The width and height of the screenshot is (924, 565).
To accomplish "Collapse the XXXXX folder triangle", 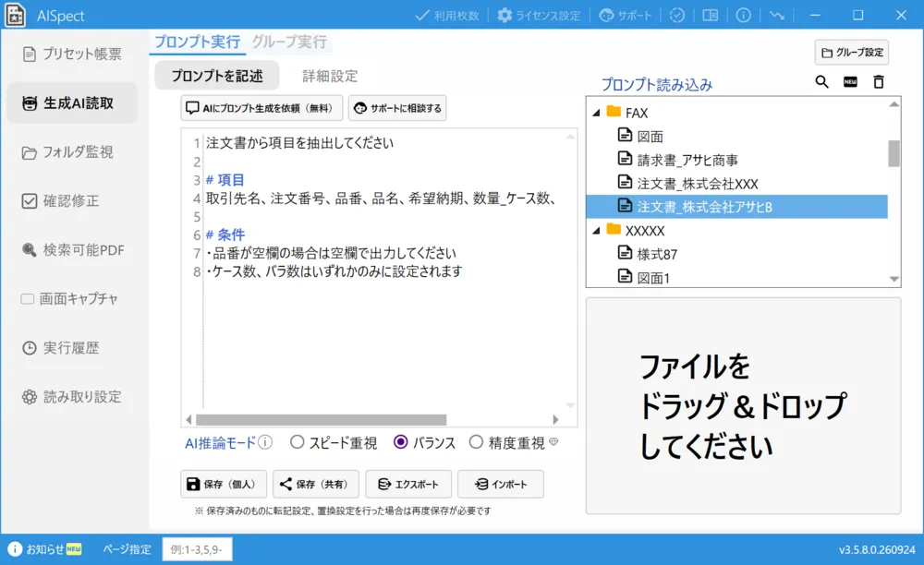I will pos(596,231).
